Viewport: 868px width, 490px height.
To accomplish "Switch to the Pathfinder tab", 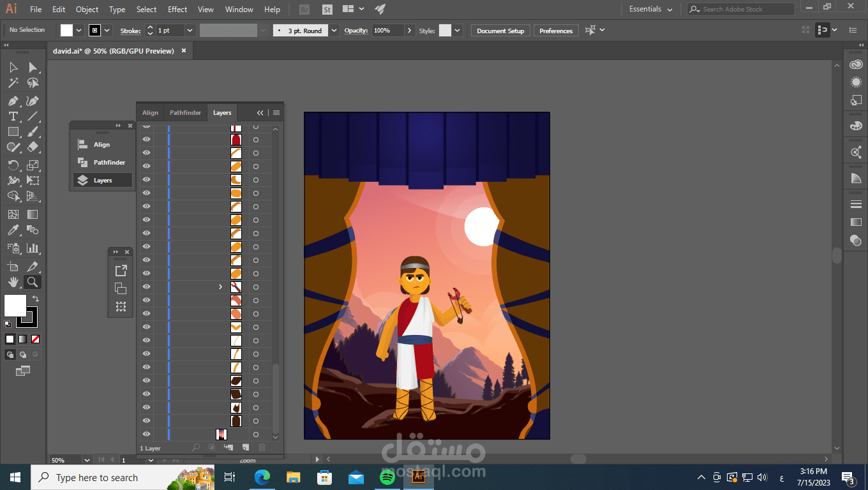I will pyautogui.click(x=185, y=113).
